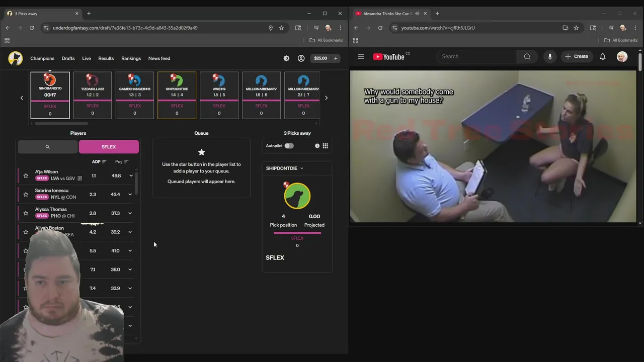Select the GAMECHANGER413 drafter card
Viewport: 644px width, 362px height.
coord(135,95)
